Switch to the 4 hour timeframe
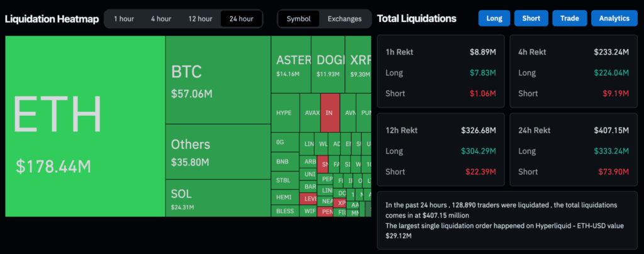 pos(161,19)
